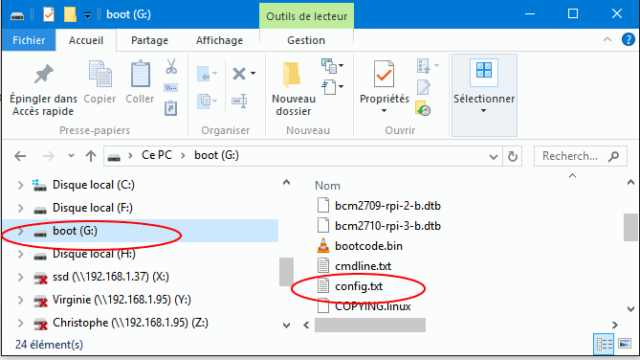This screenshot has height=360, width=640.
Task: Open the Affichage ribbon tab
Action: [219, 40]
